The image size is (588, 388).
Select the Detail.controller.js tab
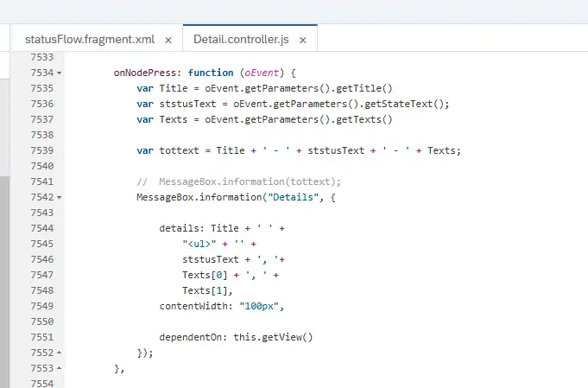tap(241, 40)
